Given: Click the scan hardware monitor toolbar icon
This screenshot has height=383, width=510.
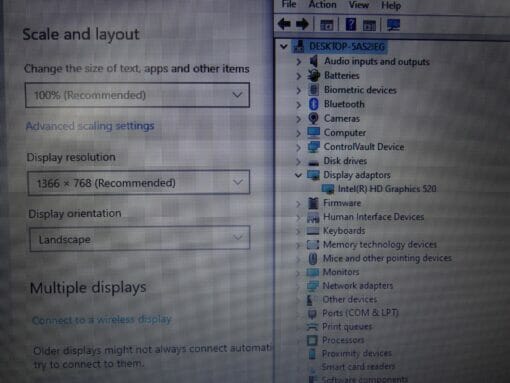Looking at the screenshot, I should 393,25.
